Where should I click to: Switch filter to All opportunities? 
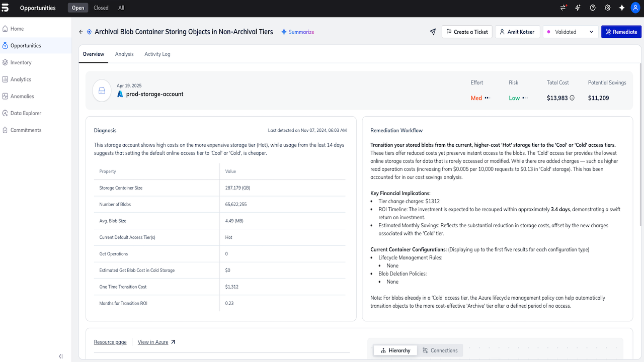tap(121, 8)
